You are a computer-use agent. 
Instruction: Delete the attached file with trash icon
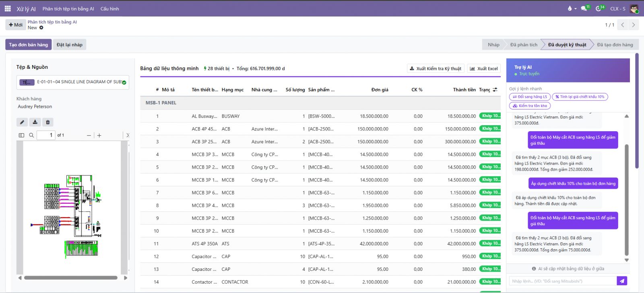coord(47,122)
